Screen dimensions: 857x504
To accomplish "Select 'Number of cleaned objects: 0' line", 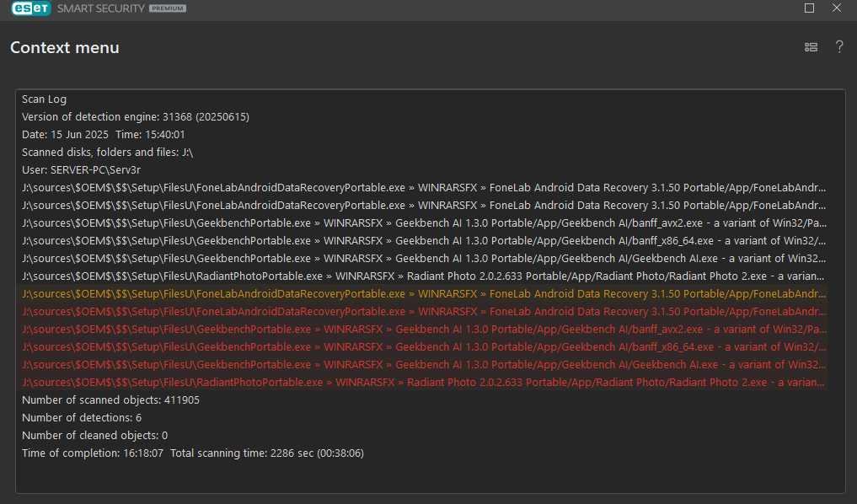I will (94, 436).
